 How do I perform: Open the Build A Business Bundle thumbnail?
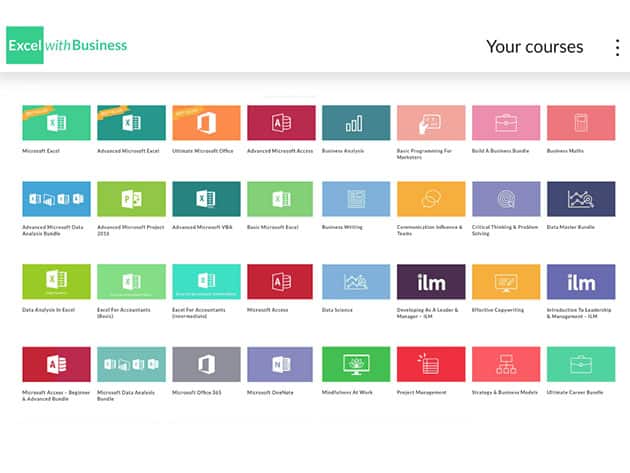click(x=506, y=122)
